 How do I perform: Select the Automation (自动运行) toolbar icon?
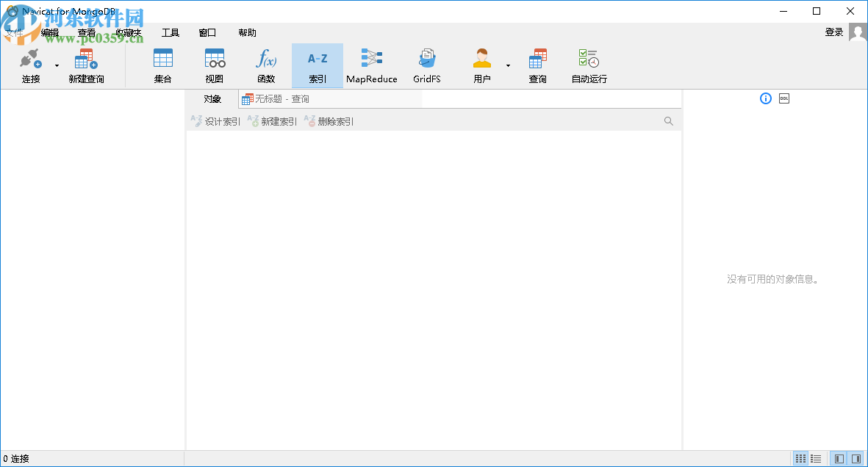pos(589,59)
